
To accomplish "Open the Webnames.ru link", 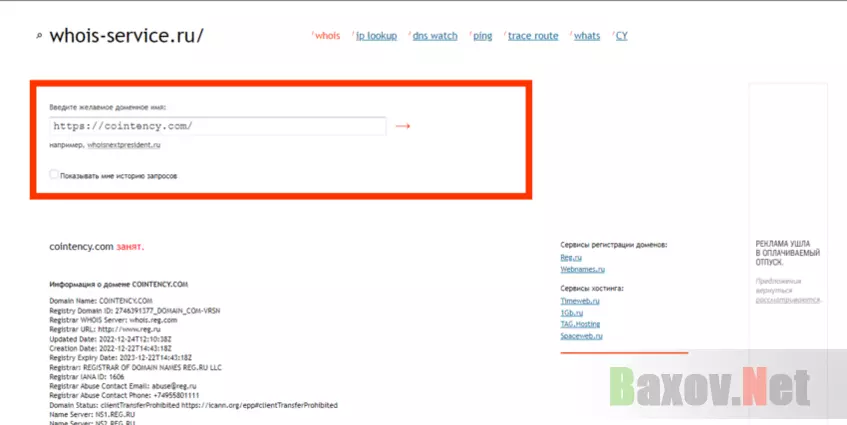I will tap(582, 269).
